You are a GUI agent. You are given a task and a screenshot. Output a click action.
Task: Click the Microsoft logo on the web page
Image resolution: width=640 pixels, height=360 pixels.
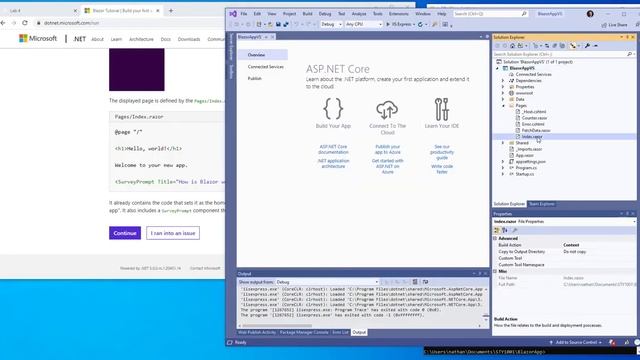38,38
